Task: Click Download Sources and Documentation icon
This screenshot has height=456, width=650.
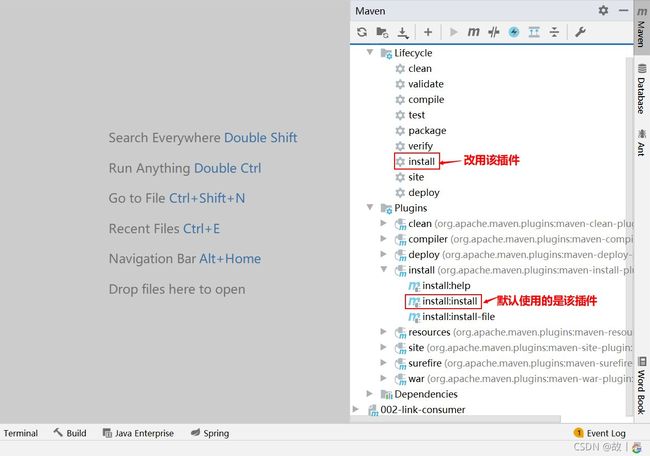Action: tap(403, 32)
